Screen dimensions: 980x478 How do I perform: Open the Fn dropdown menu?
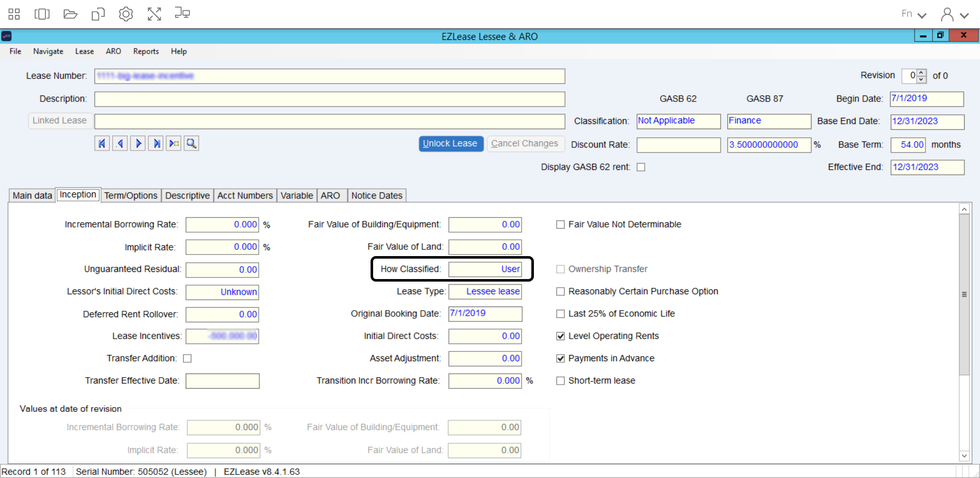coord(914,14)
